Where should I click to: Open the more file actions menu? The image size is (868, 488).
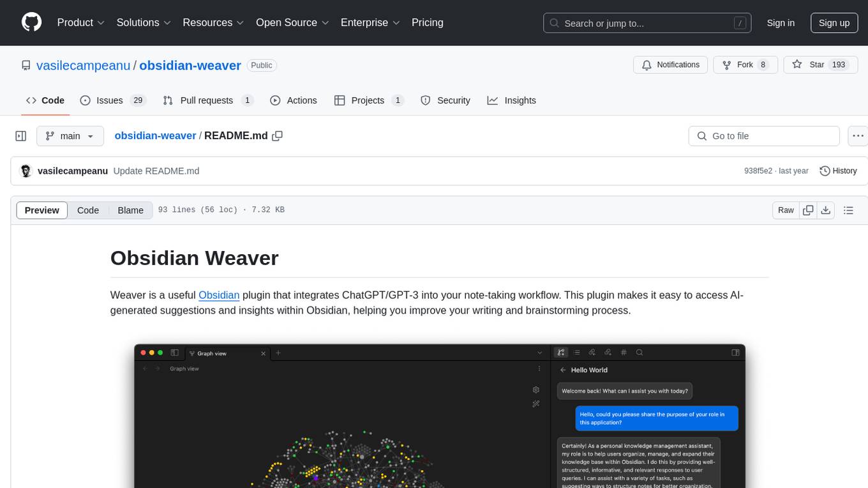click(858, 136)
